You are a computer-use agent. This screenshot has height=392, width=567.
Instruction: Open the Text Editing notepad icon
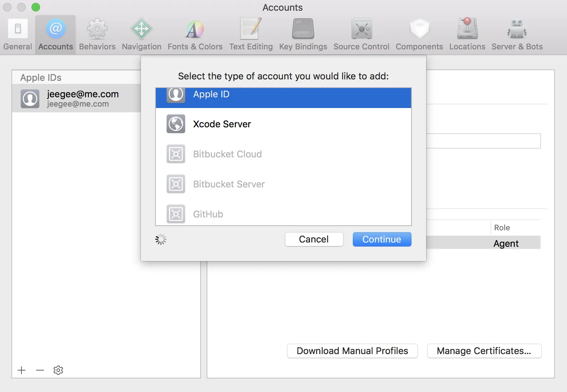click(251, 29)
